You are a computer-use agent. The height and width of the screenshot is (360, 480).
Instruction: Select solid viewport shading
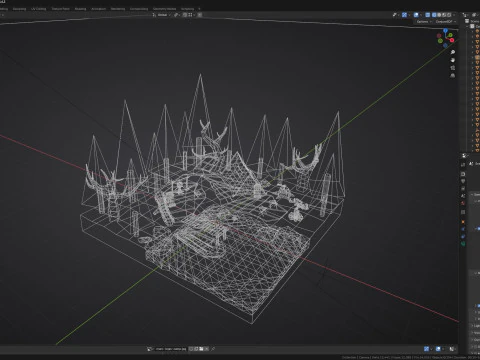(x=439, y=15)
